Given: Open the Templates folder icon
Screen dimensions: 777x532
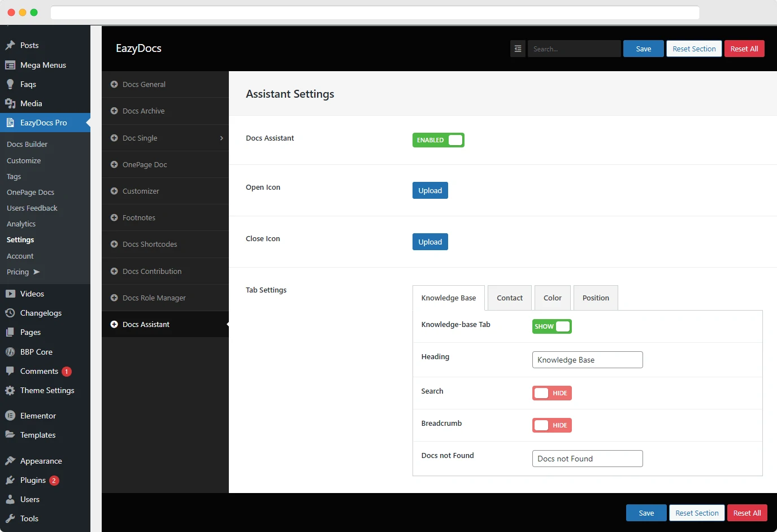Looking at the screenshot, I should click(x=11, y=435).
